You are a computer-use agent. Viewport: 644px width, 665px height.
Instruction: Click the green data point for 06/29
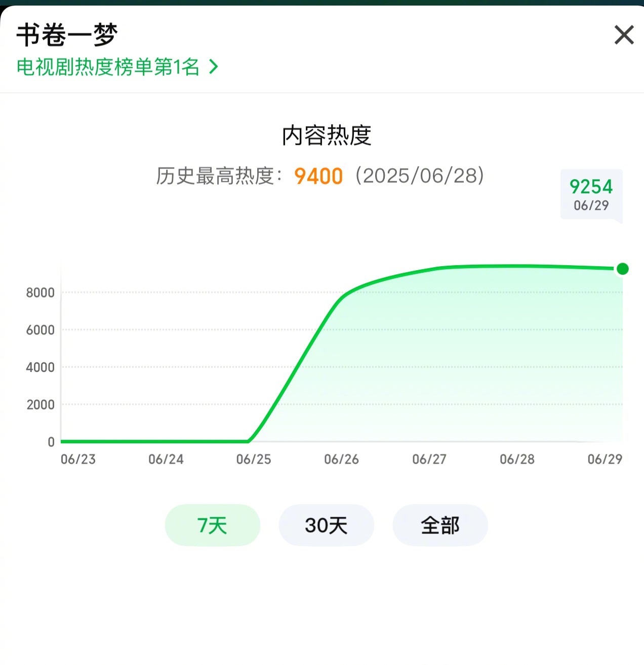pyautogui.click(x=623, y=269)
